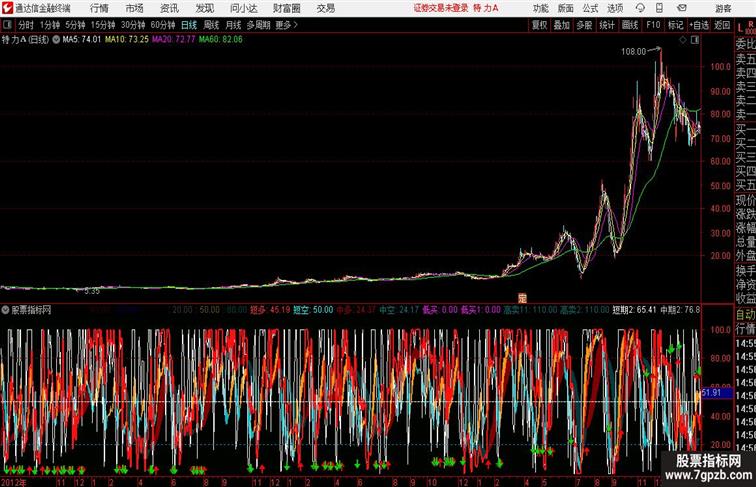756x487 pixels.
Task: Open the 行情 menu
Action: click(x=99, y=8)
